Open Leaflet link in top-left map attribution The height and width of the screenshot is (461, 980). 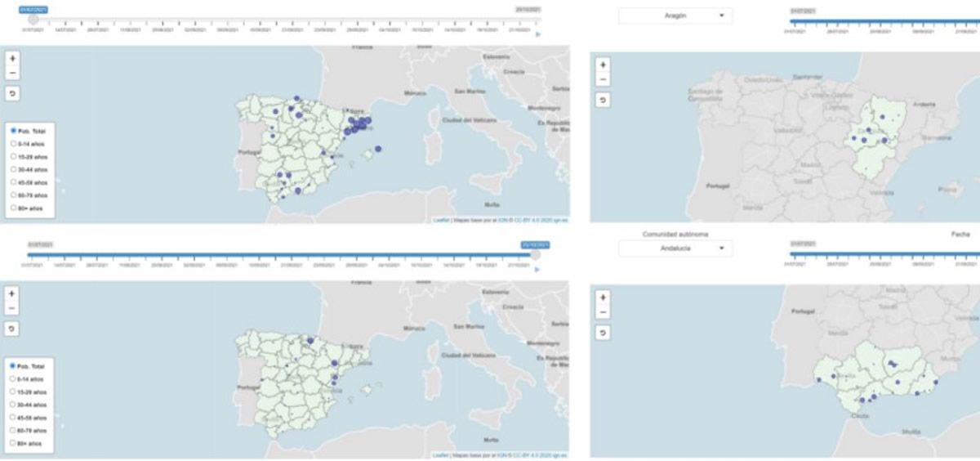pos(440,221)
